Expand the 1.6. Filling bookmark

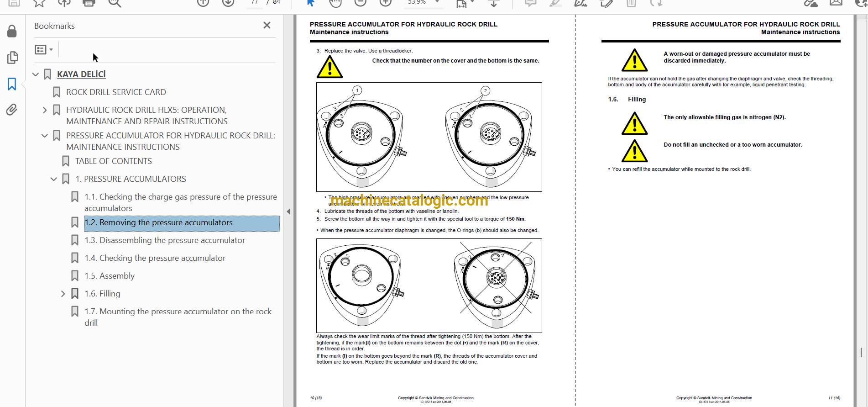(x=63, y=294)
